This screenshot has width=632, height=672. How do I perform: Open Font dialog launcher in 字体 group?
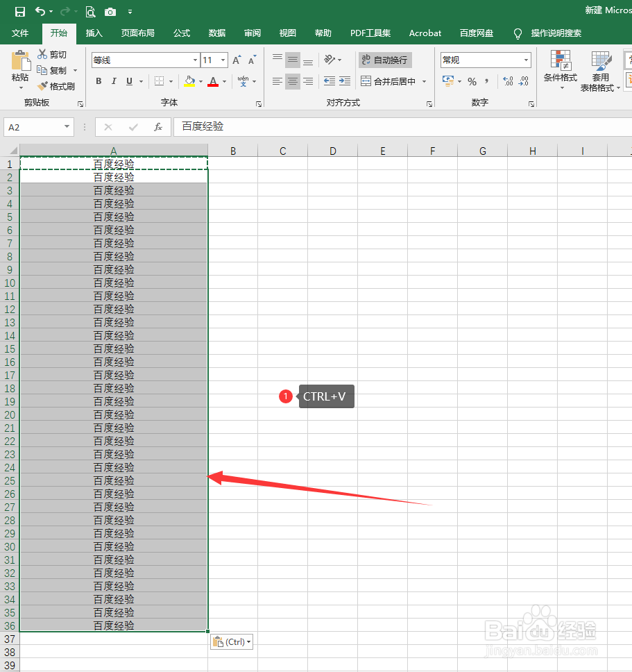(x=259, y=104)
